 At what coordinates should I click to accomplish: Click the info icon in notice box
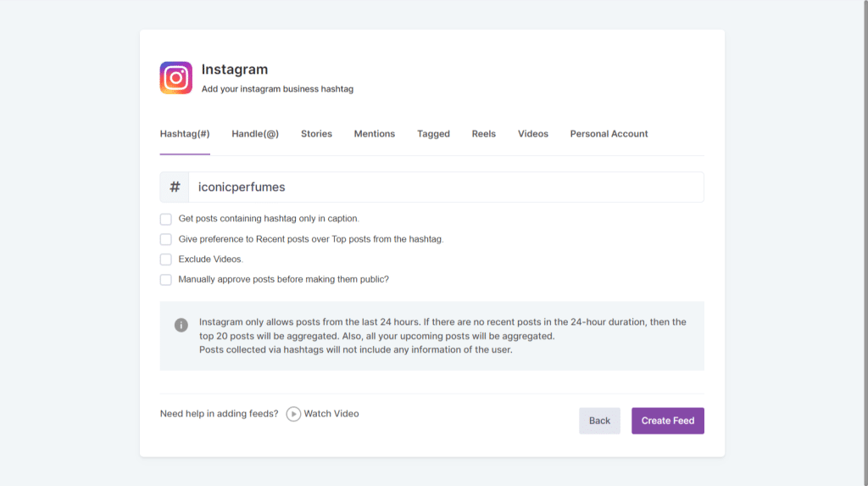pyautogui.click(x=181, y=325)
